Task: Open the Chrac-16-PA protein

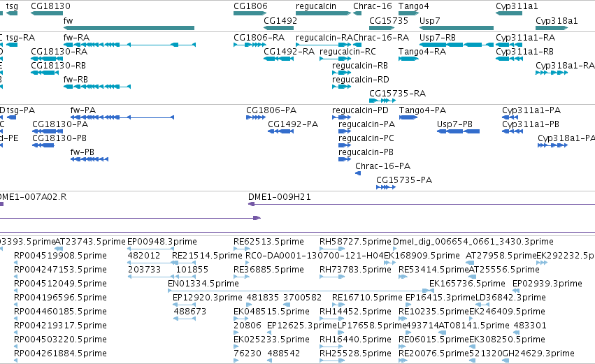Action: (358, 173)
